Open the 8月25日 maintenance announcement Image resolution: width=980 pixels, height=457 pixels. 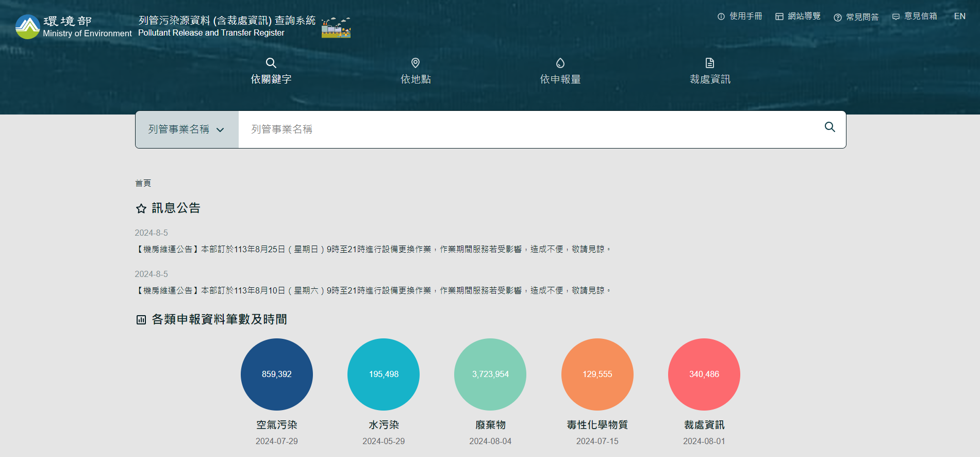(x=373, y=249)
